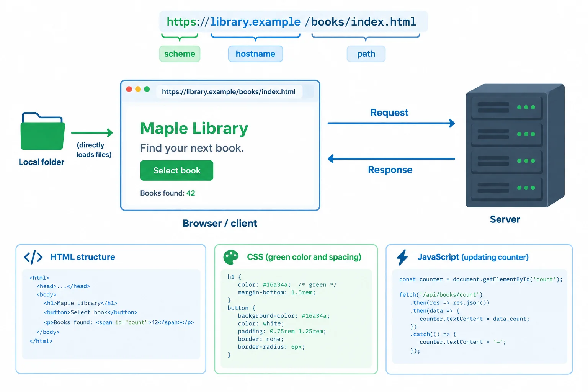Click the '.then(res => res.json())' line
This screenshot has height=392, width=588.
coord(450,303)
